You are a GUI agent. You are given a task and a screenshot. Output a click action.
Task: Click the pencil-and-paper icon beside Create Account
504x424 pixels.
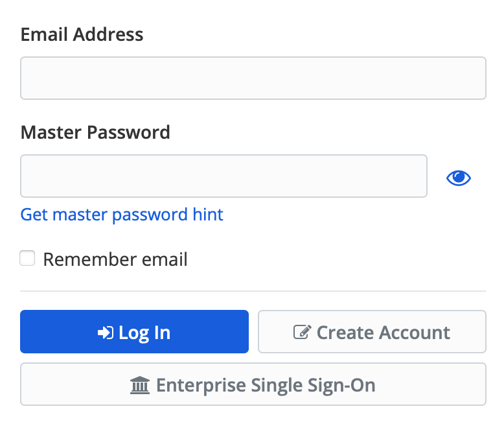[x=302, y=332]
